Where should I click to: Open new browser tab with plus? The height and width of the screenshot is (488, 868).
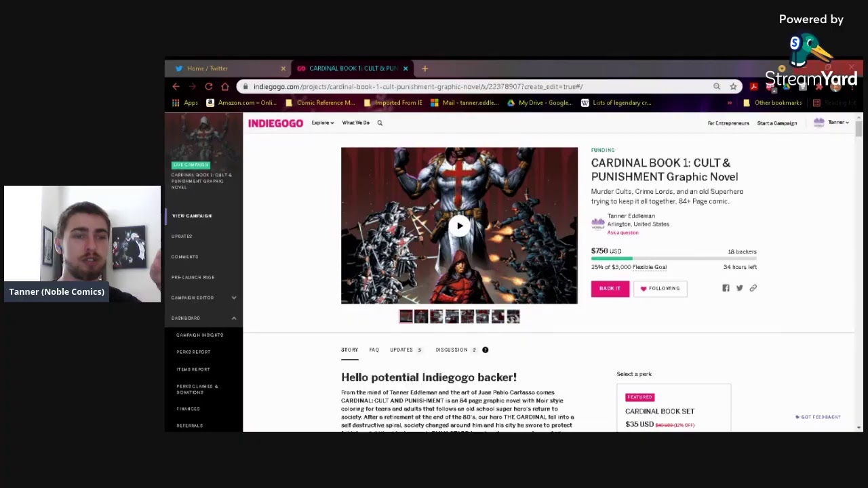coord(425,68)
